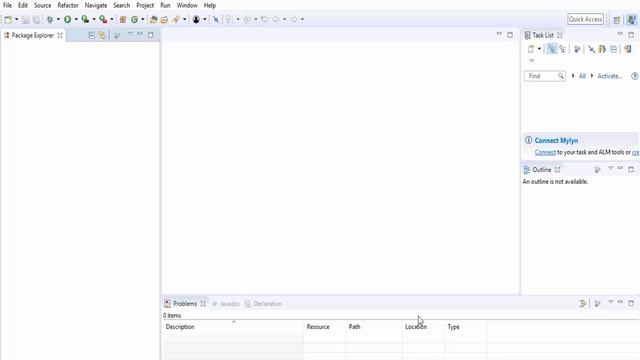Image resolution: width=640 pixels, height=360 pixels.
Task: Collapse all in Package Explorer
Action: tap(91, 36)
